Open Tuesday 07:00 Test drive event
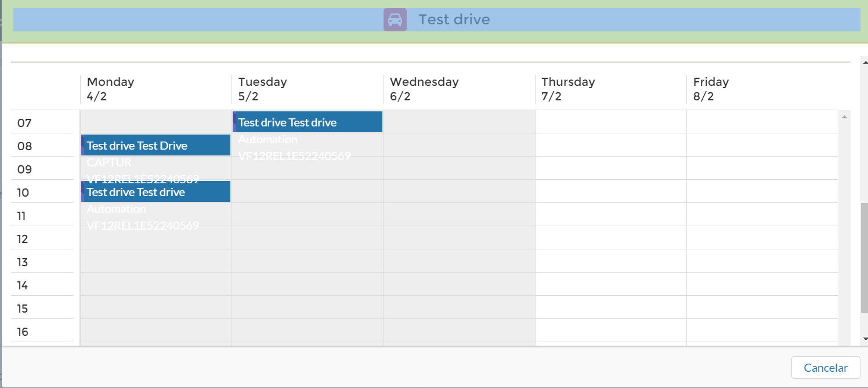The height and width of the screenshot is (388, 868). 308,122
